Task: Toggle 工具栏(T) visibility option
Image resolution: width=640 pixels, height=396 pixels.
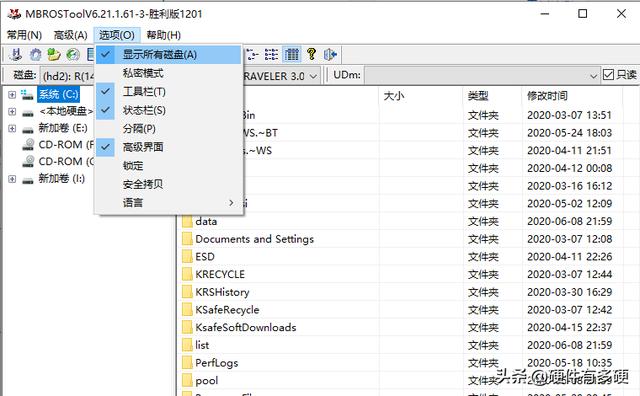Action: click(x=169, y=92)
